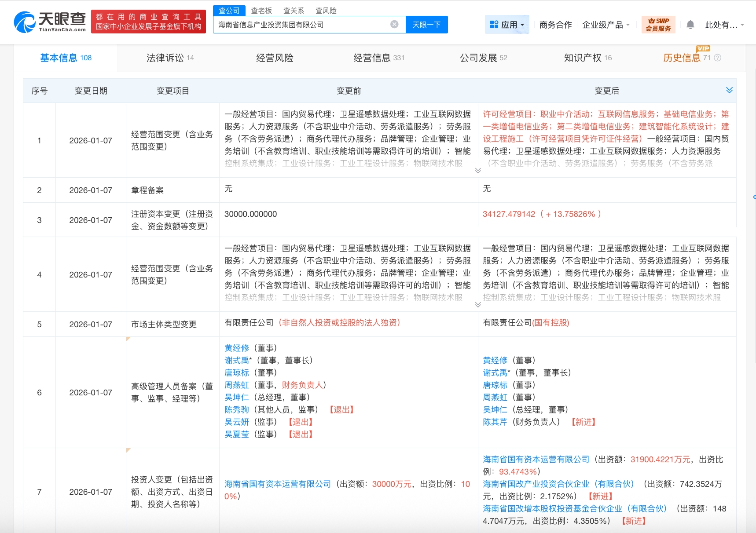Image resolution: width=756 pixels, height=533 pixels.
Task: Open 陈其芹 person link
Action: click(495, 422)
